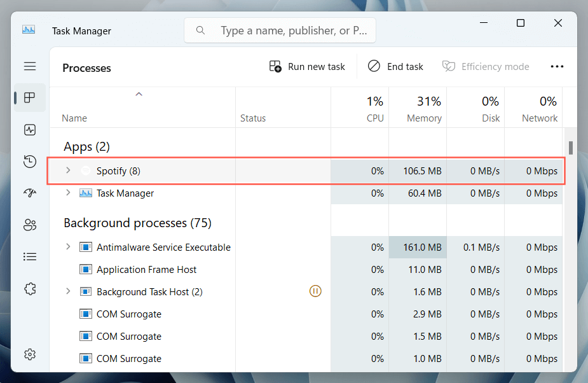Open Startup apps page icon

click(29, 193)
